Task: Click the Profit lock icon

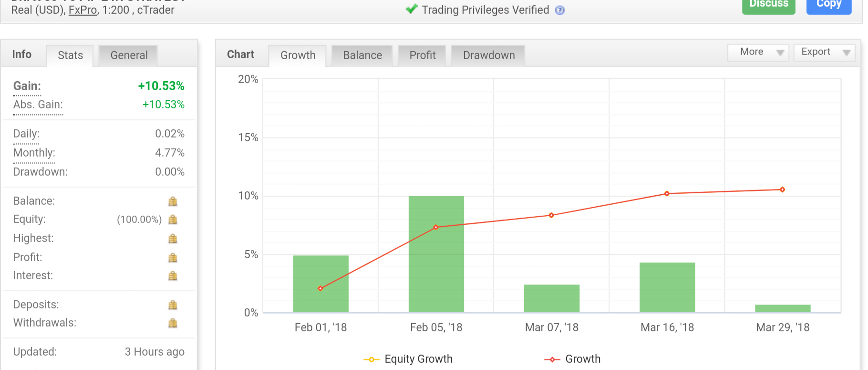Action: coord(173,258)
